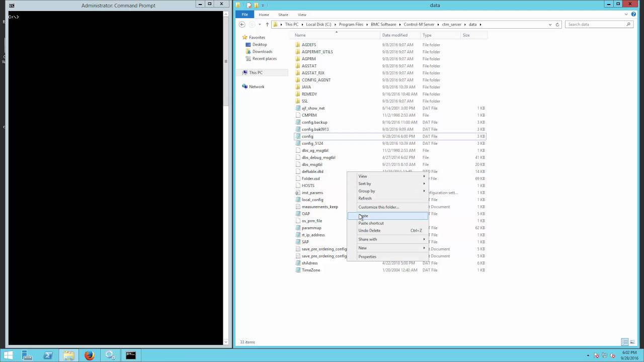The image size is (644, 362).
Task: Navigate to ctm_server in the breadcrumb
Action: point(452,24)
